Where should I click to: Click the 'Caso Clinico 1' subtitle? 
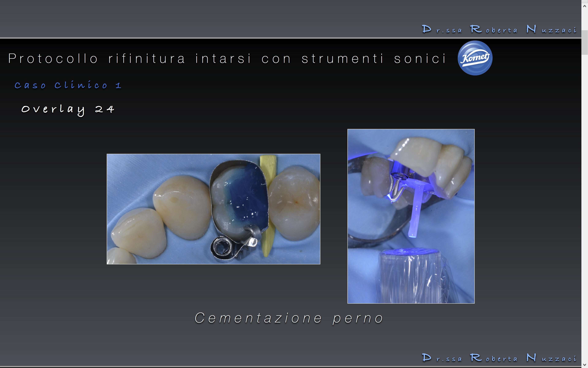(x=68, y=85)
